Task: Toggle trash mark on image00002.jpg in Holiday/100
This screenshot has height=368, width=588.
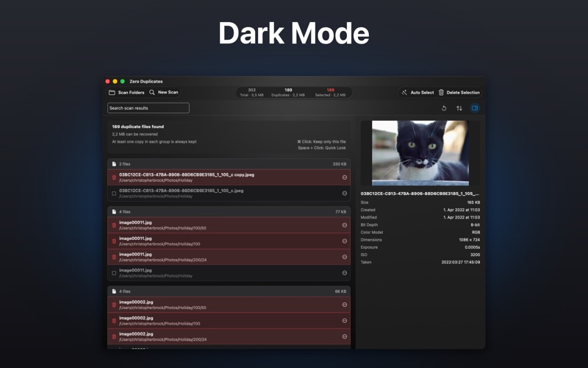Action: click(x=114, y=321)
